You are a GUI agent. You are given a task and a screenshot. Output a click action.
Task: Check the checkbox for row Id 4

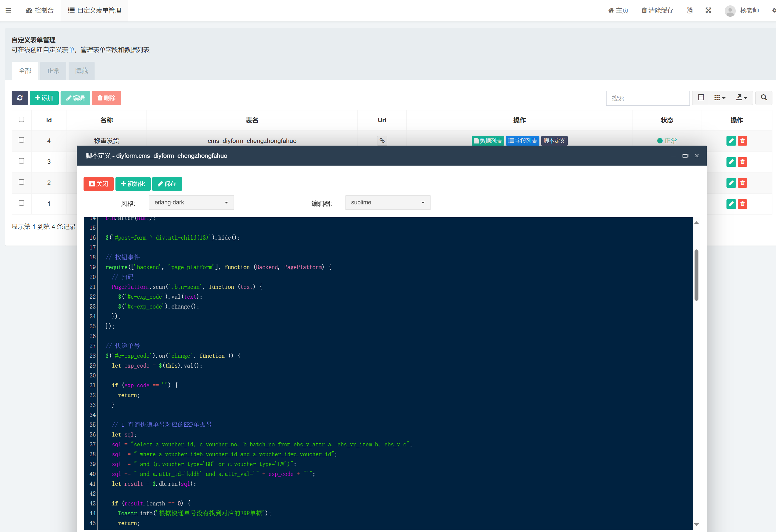click(21, 140)
